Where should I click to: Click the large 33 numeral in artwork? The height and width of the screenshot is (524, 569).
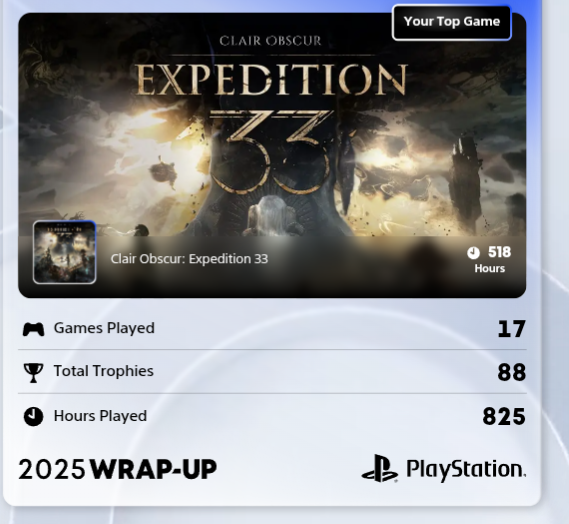tap(271, 151)
